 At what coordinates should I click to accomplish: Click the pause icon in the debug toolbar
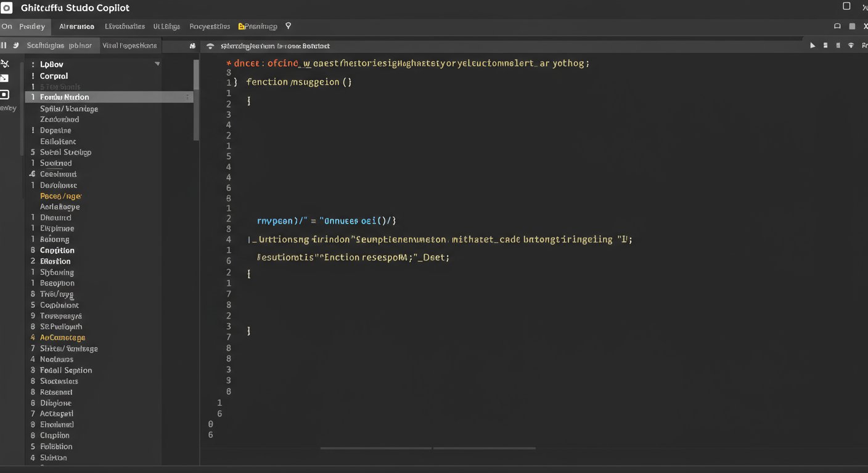pyautogui.click(x=5, y=45)
